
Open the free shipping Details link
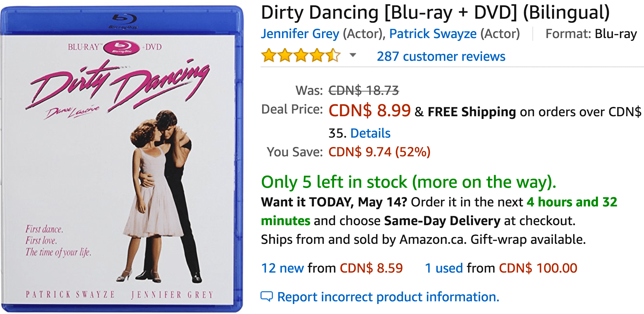point(370,133)
